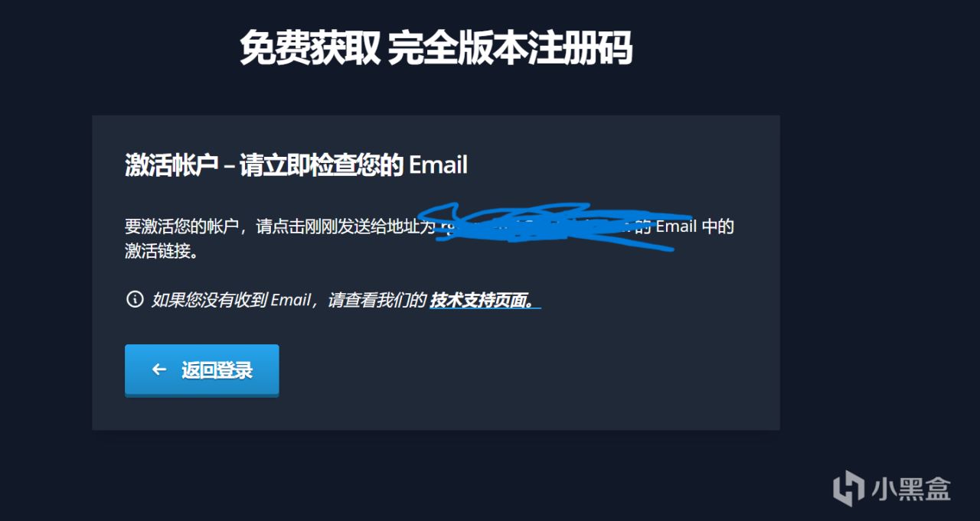This screenshot has width=980, height=521.
Task: Click the 完全版本注册码 title text
Action: [x=510, y=49]
